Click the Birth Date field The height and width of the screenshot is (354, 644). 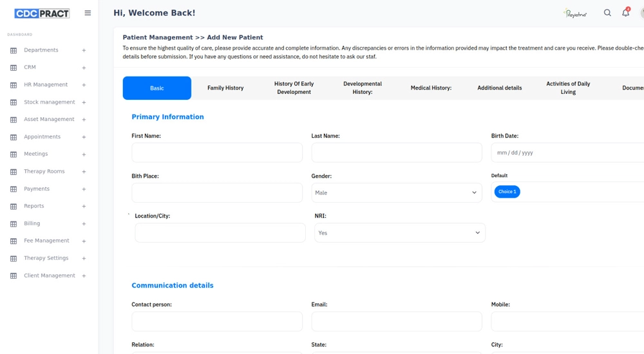point(567,153)
